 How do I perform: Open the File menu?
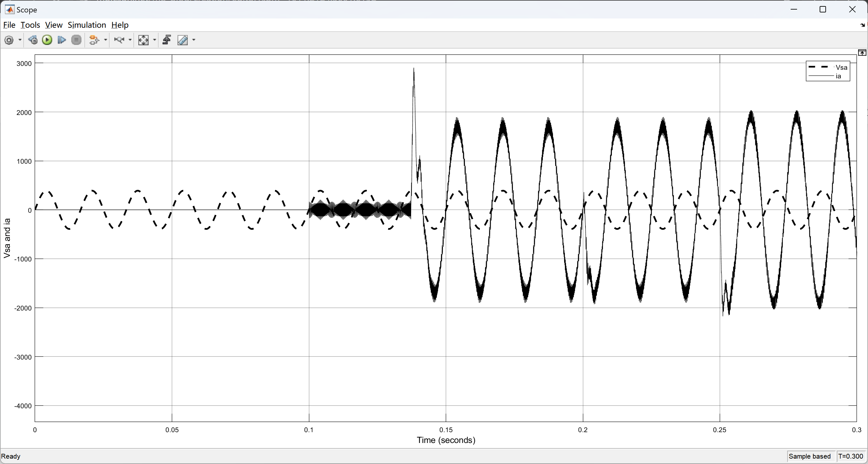(x=9, y=25)
